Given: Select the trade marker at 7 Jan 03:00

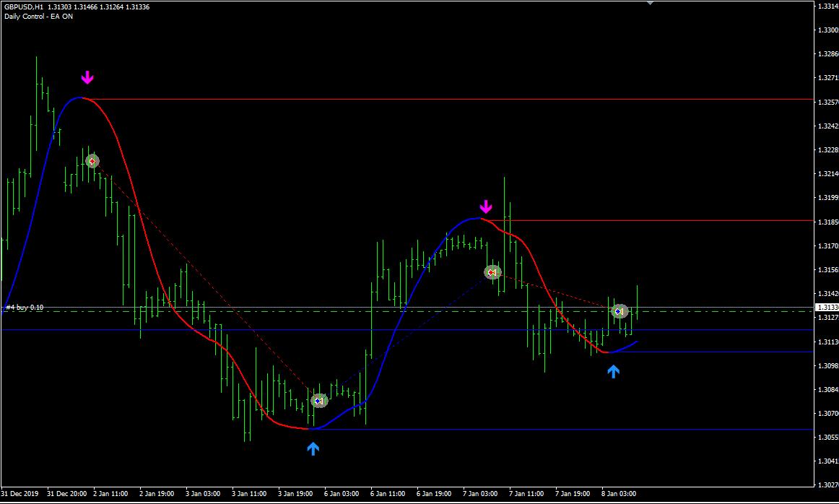Looking at the screenshot, I should click(492, 272).
